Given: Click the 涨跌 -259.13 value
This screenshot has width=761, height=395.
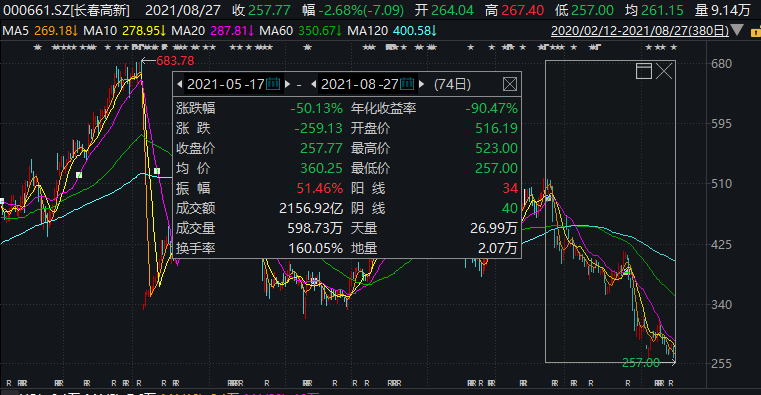Looking at the screenshot, I should [x=318, y=128].
